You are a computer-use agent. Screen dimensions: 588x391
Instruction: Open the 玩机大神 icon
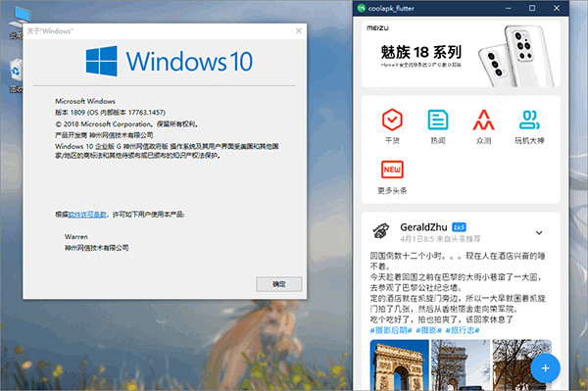(529, 120)
